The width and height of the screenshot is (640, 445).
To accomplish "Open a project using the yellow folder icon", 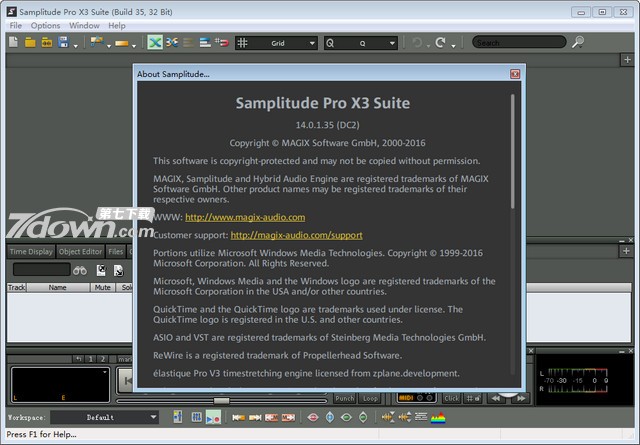I will 30,42.
